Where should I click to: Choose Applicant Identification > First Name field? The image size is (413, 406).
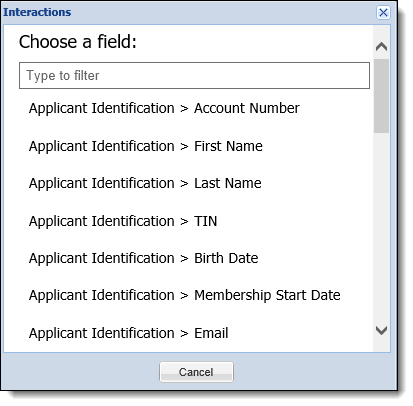(146, 146)
